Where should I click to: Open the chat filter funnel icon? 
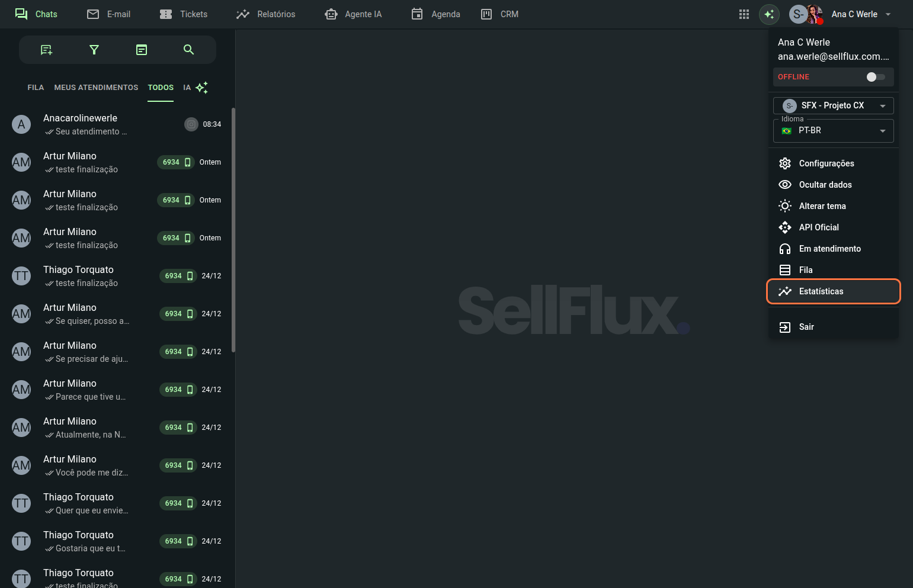pyautogui.click(x=94, y=50)
